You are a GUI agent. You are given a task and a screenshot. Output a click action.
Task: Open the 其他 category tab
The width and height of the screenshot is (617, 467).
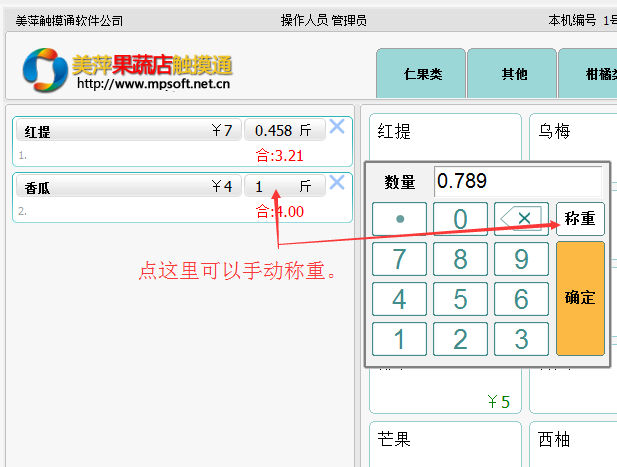pos(513,74)
